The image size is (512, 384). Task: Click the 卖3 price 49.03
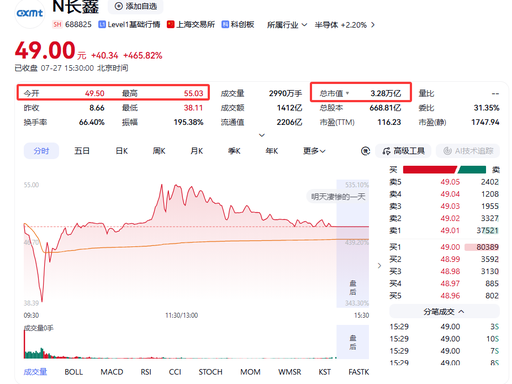click(x=450, y=206)
